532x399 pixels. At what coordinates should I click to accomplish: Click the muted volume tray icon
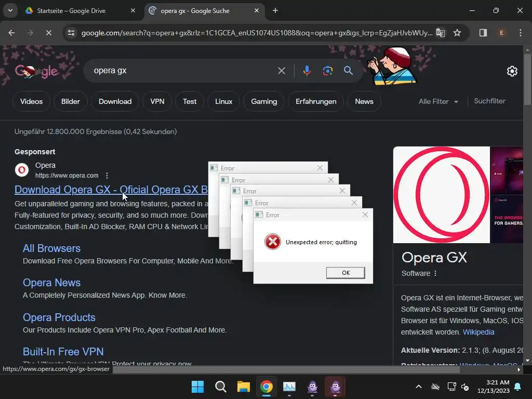pyautogui.click(x=465, y=387)
